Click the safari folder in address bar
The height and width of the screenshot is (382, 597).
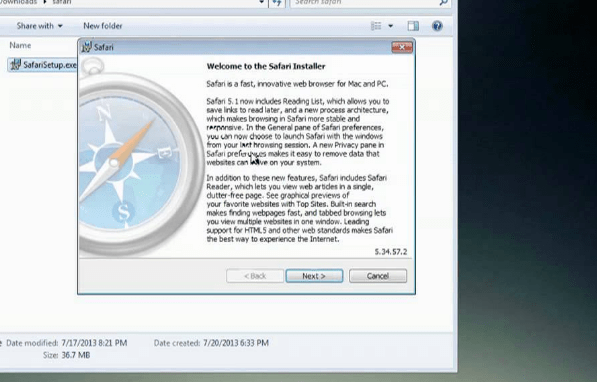(62, 2)
